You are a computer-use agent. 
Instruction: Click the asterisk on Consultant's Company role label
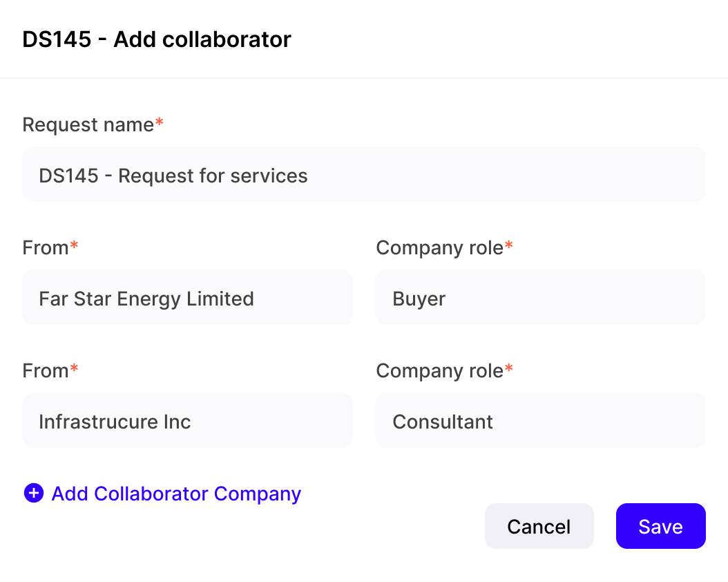point(509,369)
